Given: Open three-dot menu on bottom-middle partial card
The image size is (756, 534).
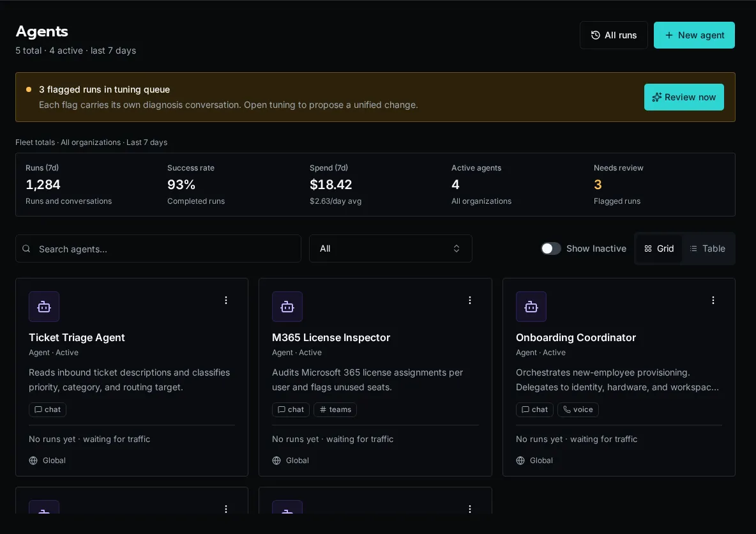Looking at the screenshot, I should (x=469, y=509).
